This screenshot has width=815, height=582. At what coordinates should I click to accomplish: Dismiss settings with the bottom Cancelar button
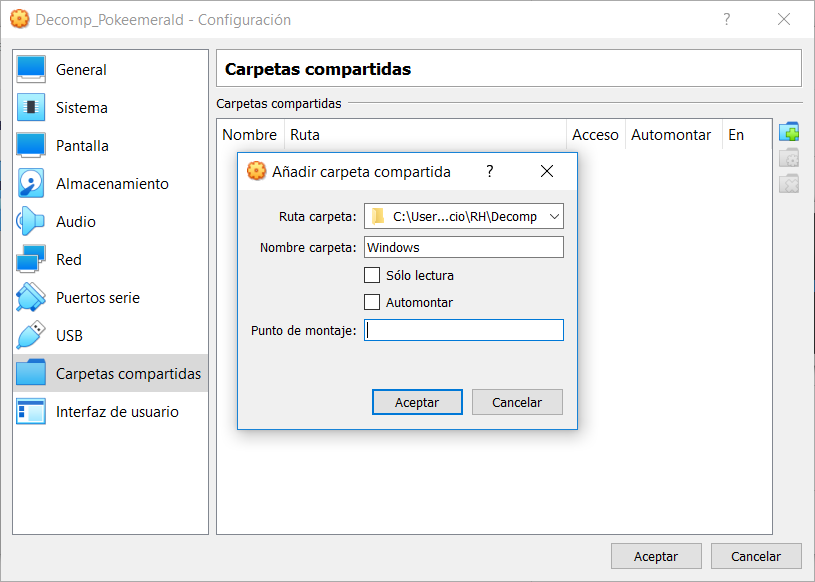pyautogui.click(x=756, y=556)
